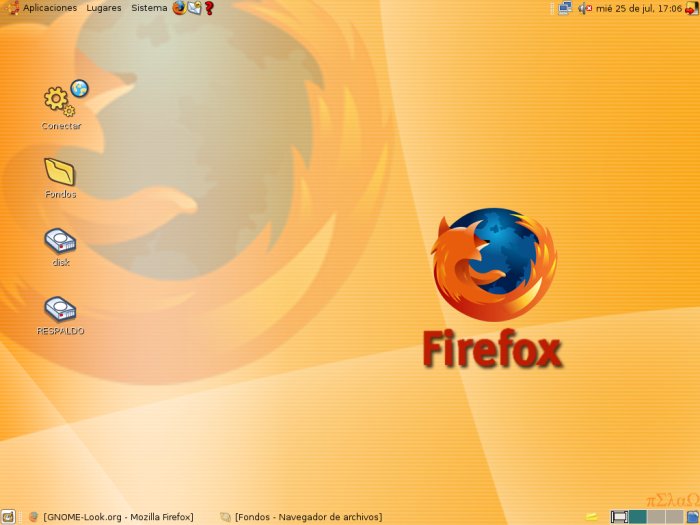Click the Ubuntu logo beside Aplicaciones
Screen dimensions: 700x525
pyautogui.click(x=12, y=8)
